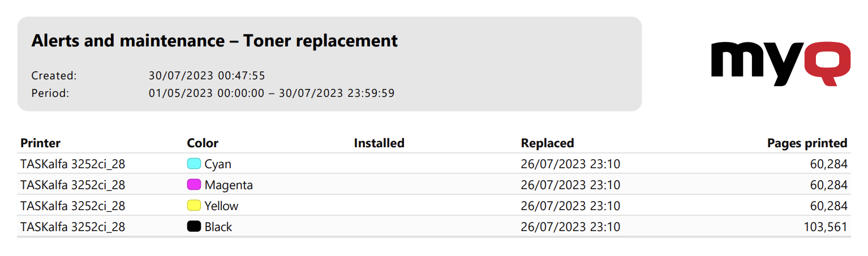Click the Pages printed column header
This screenshot has height=256, width=868.
point(807,143)
